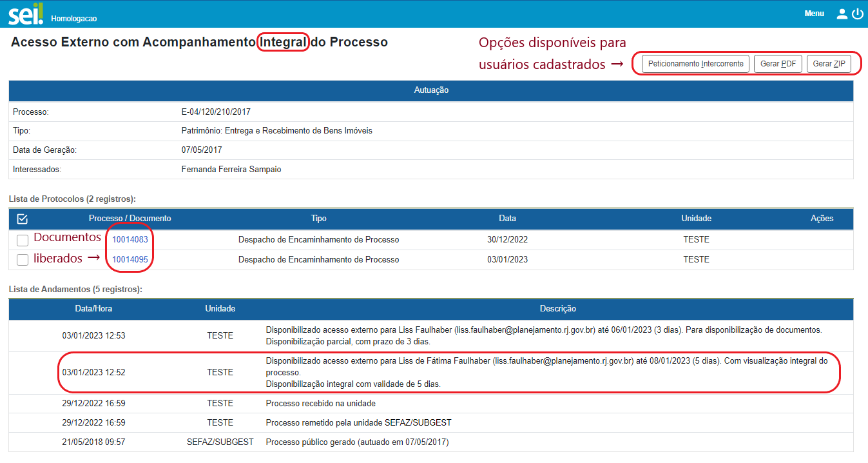
Task: Check the box for document 10014083
Action: tap(23, 241)
